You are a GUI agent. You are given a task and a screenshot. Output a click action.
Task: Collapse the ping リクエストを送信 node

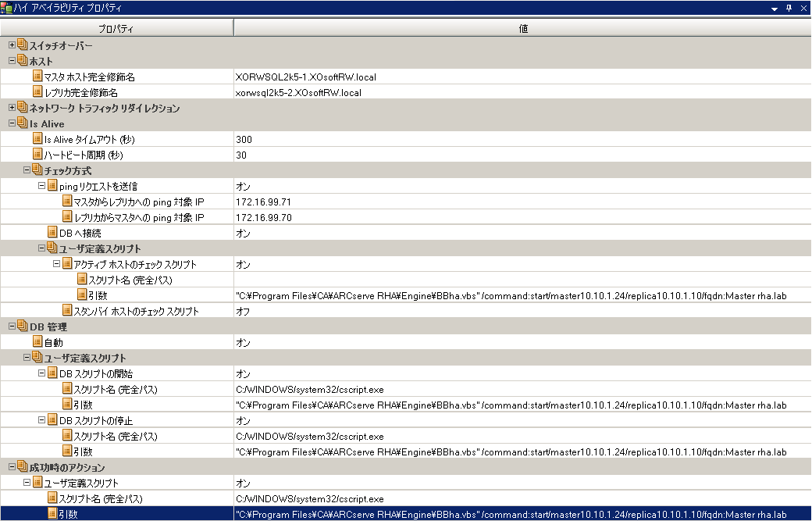41,185
